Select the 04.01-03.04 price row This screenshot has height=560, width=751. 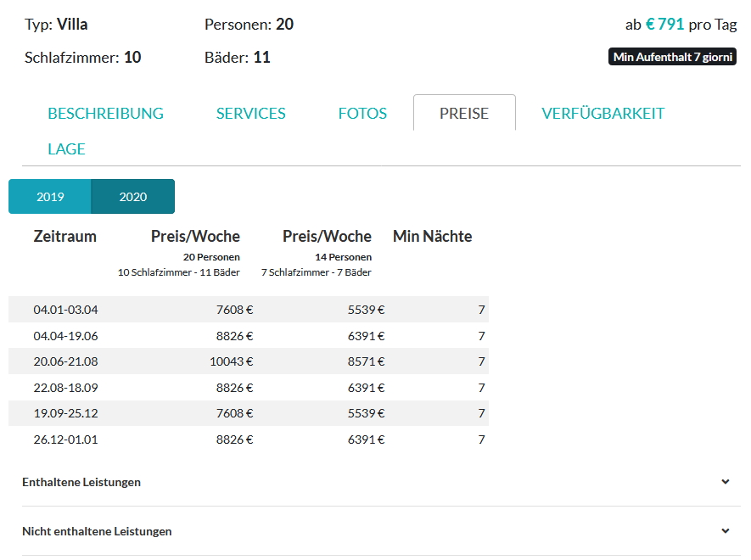(249, 310)
